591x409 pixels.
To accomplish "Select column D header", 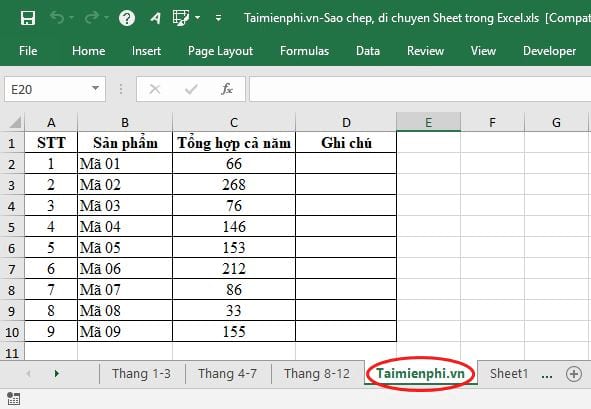I will click(346, 122).
